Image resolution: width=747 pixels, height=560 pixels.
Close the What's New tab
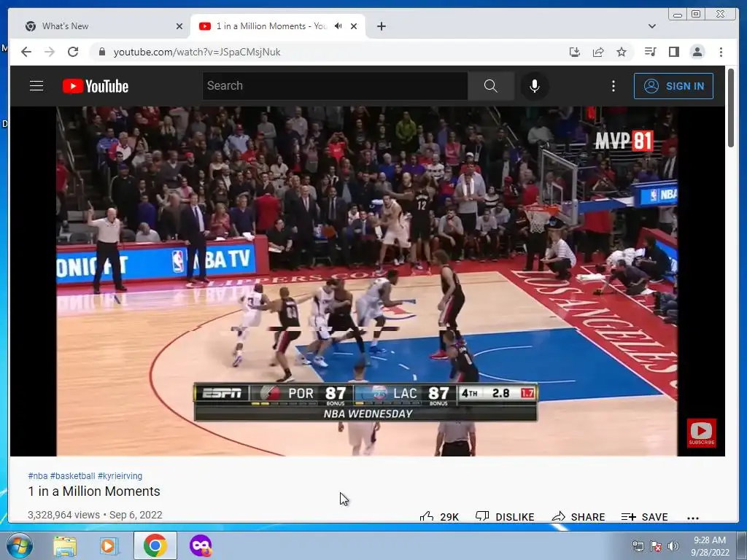[179, 26]
